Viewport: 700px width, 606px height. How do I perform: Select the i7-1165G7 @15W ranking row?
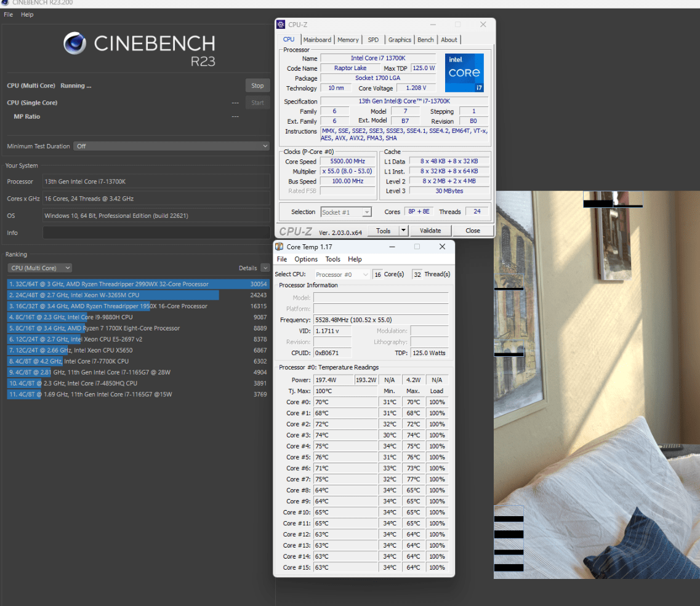click(x=138, y=394)
